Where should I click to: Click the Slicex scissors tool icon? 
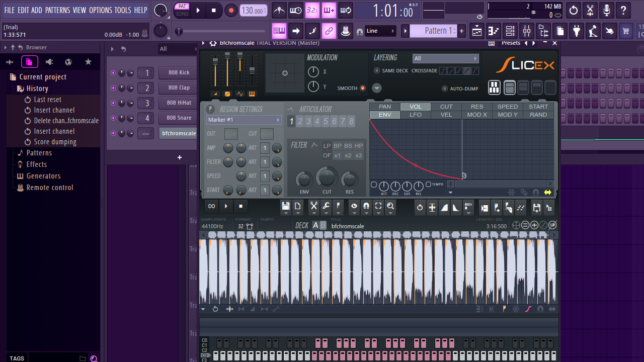coord(314,206)
